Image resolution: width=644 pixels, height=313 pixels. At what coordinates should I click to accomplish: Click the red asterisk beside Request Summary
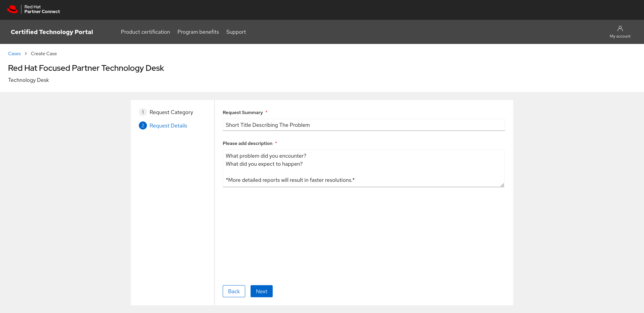[x=266, y=112]
